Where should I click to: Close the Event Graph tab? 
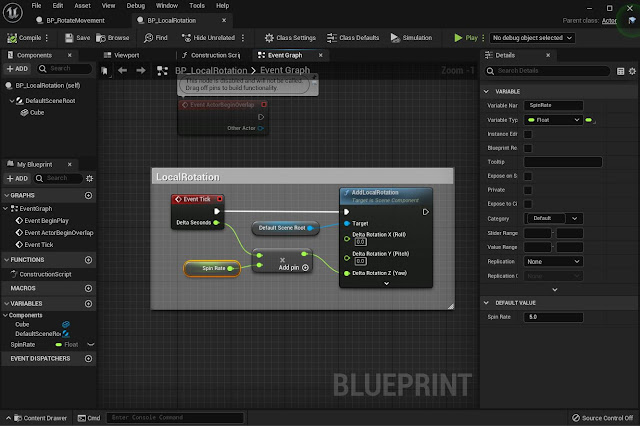point(320,55)
